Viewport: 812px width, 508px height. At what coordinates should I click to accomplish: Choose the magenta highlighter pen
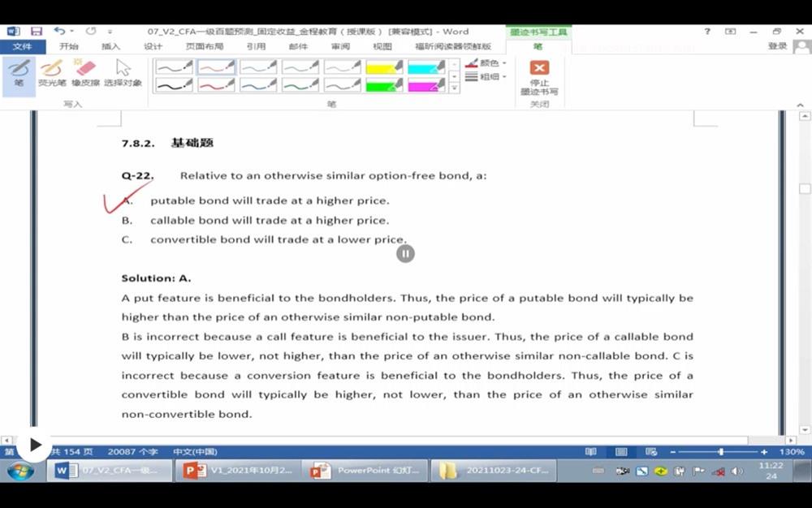point(426,85)
